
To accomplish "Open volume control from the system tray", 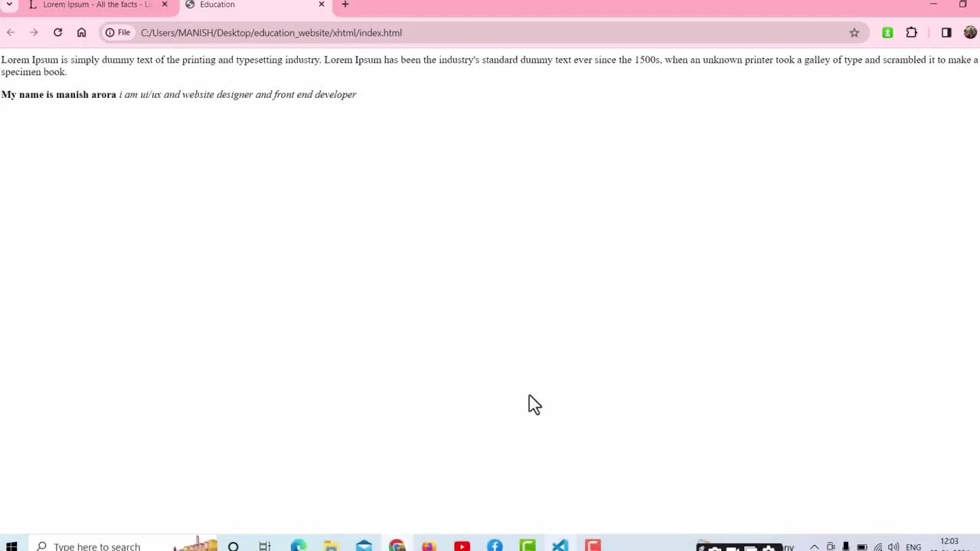I will 893,546.
